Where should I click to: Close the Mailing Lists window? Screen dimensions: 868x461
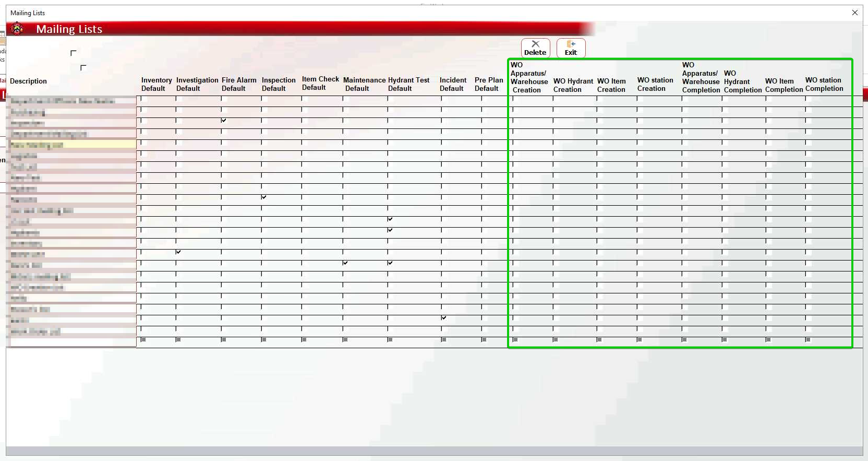point(854,13)
